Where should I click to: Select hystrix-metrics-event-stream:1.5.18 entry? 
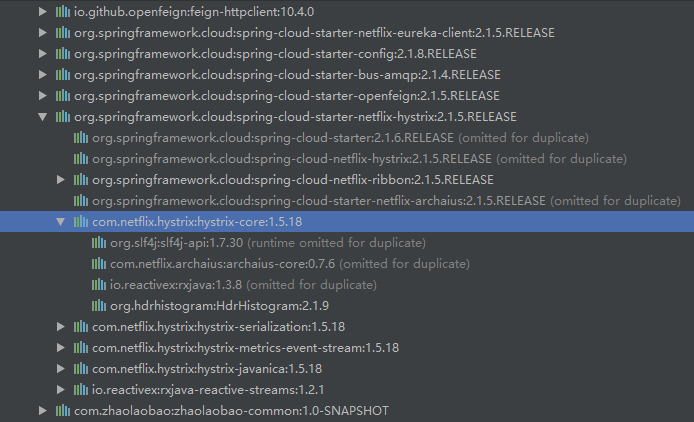click(x=245, y=348)
